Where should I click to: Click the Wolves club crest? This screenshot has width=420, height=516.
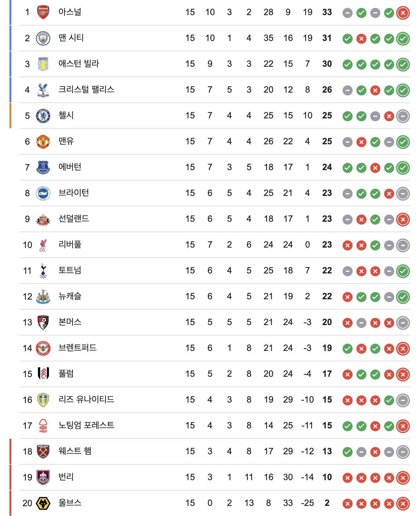43,503
